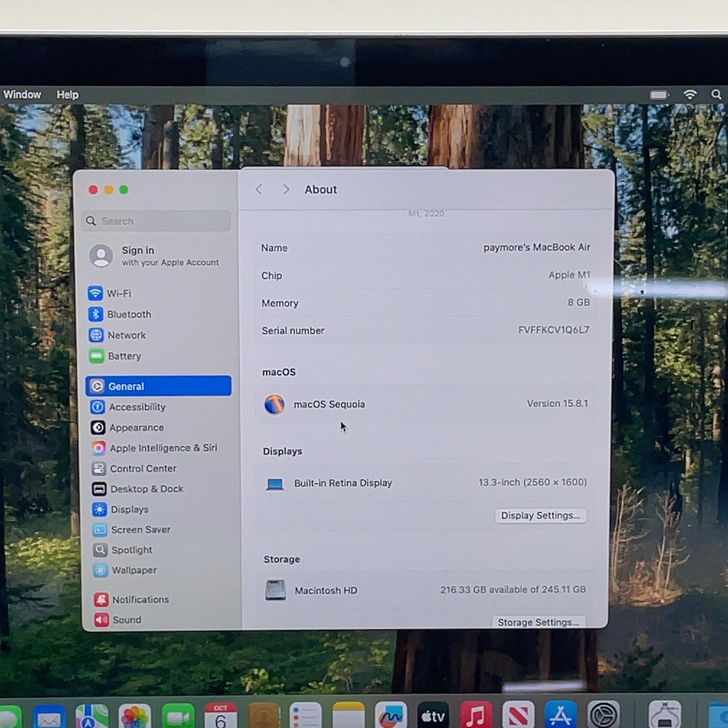Open the Window menu
Image resolution: width=728 pixels, height=728 pixels.
22,95
